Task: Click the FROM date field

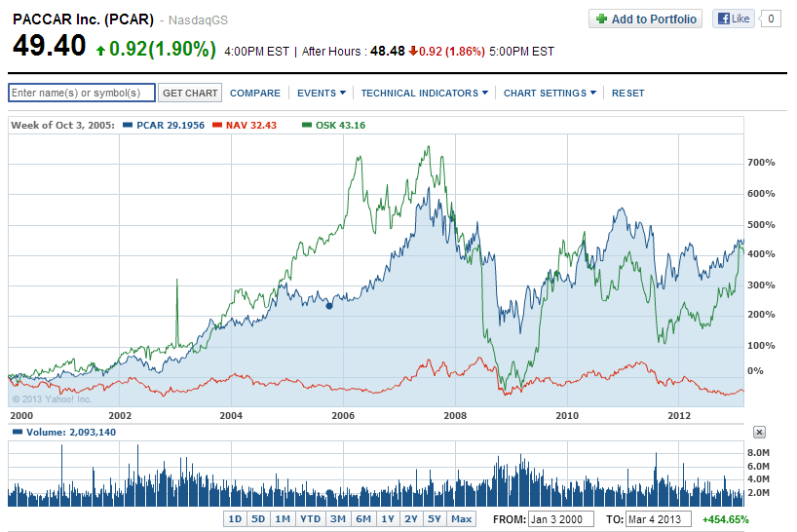Action: pyautogui.click(x=561, y=519)
